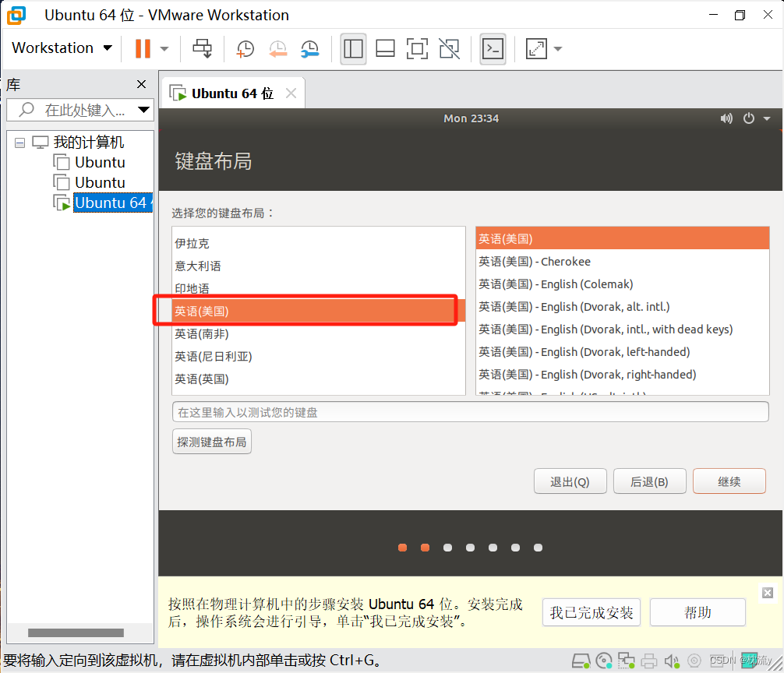Toggle Unity mode icon
This screenshot has height=673, width=784.
pyautogui.click(x=449, y=48)
